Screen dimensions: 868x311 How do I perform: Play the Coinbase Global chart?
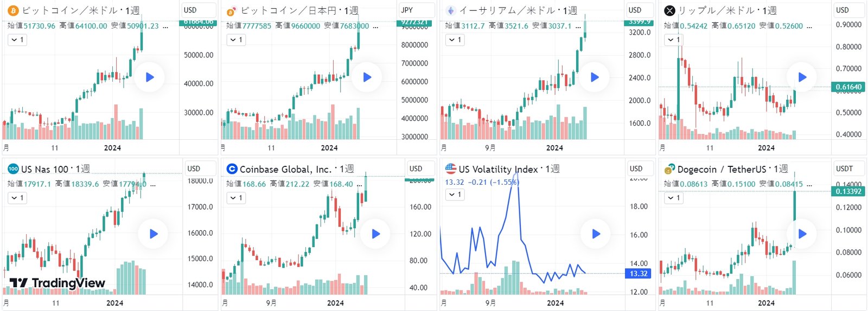[x=375, y=234]
